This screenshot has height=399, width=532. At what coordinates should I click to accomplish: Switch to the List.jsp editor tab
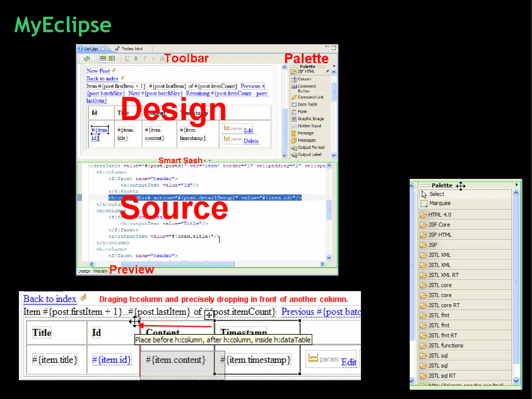click(91, 49)
